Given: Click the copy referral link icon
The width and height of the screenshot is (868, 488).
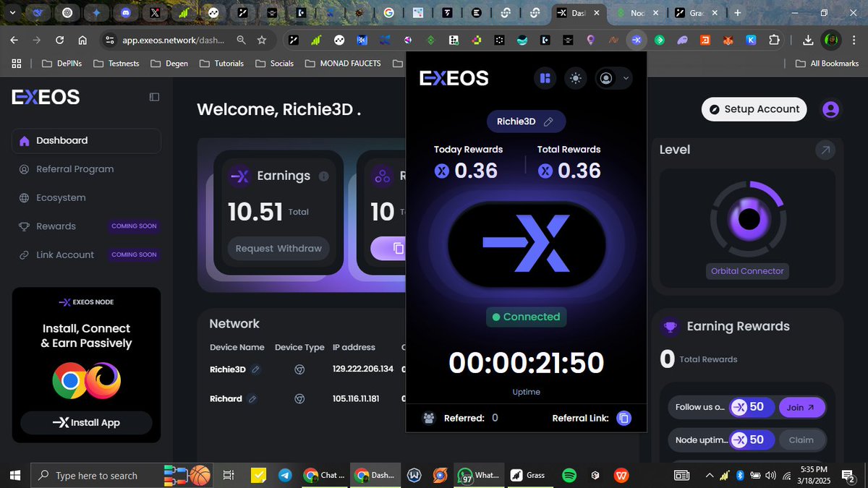Looking at the screenshot, I should (624, 418).
